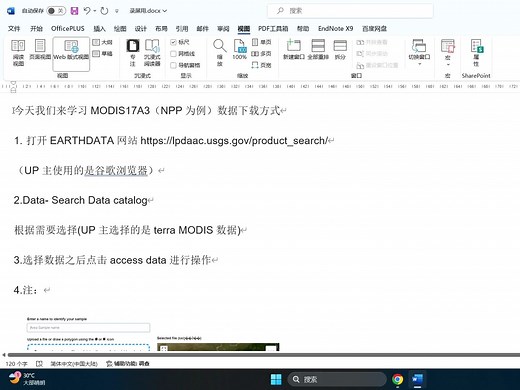Open the Draw (绘图) tab
Viewport: 520px width, 390px height.
pyautogui.click(x=120, y=29)
